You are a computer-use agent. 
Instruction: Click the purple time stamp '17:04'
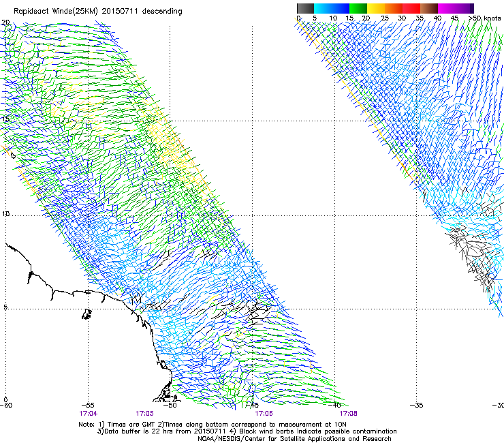pos(88,414)
